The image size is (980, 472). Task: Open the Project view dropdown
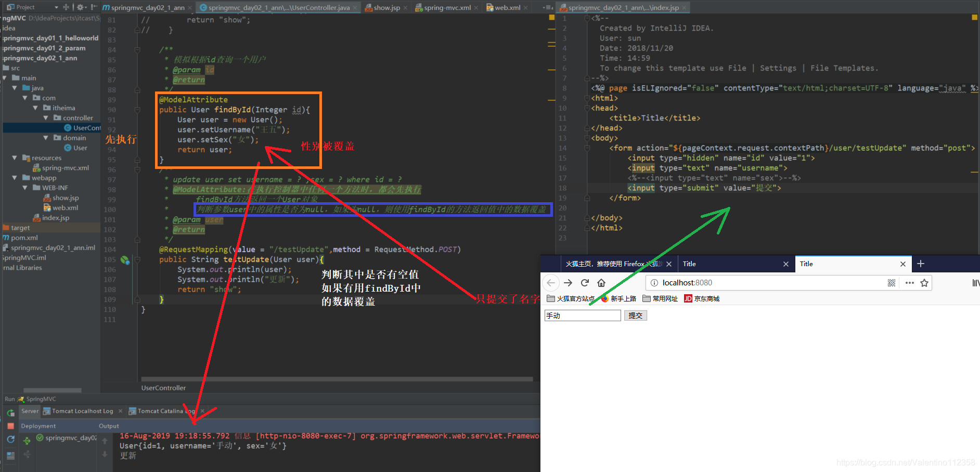tap(56, 7)
